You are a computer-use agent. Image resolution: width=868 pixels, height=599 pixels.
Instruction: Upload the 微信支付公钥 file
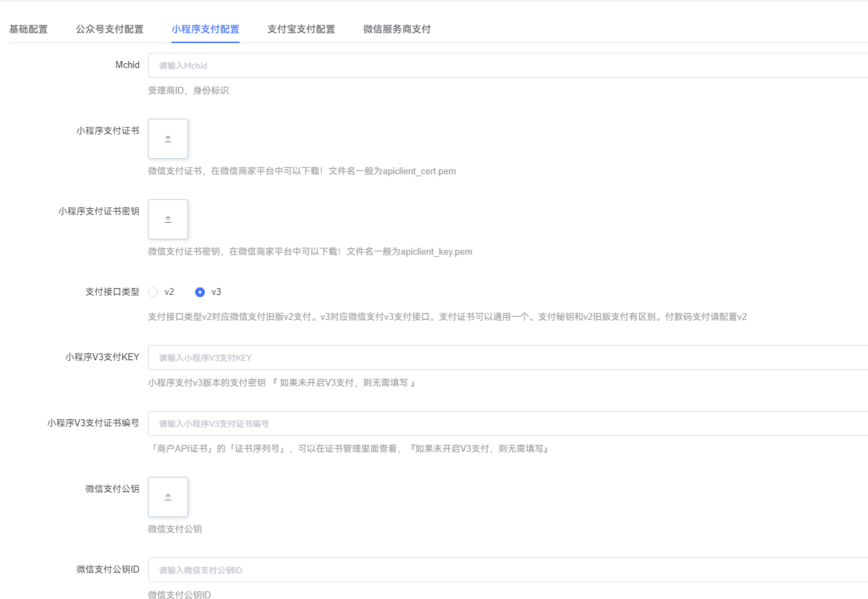click(x=168, y=497)
